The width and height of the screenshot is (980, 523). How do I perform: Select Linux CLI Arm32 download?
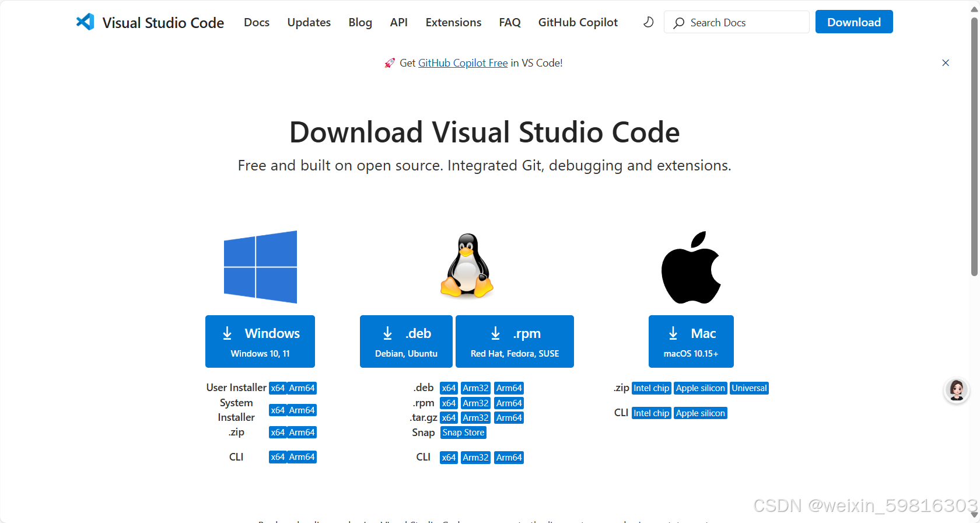coord(475,458)
